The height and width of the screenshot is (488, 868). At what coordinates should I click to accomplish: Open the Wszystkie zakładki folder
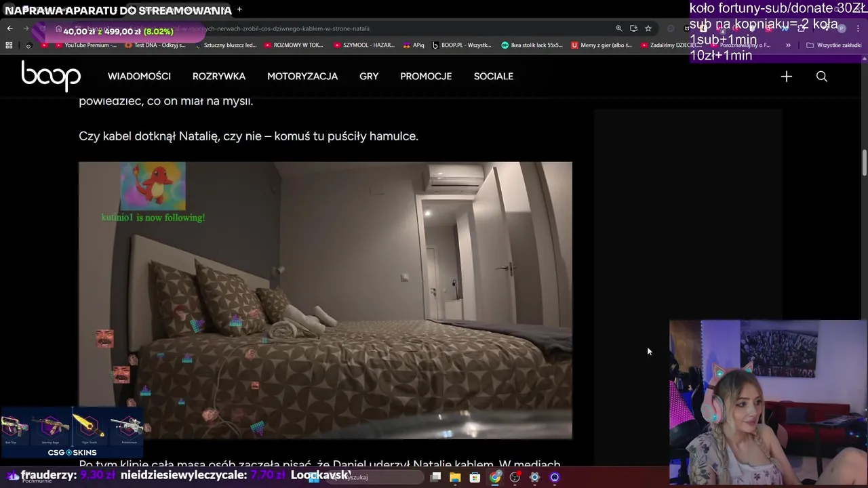pyautogui.click(x=834, y=45)
